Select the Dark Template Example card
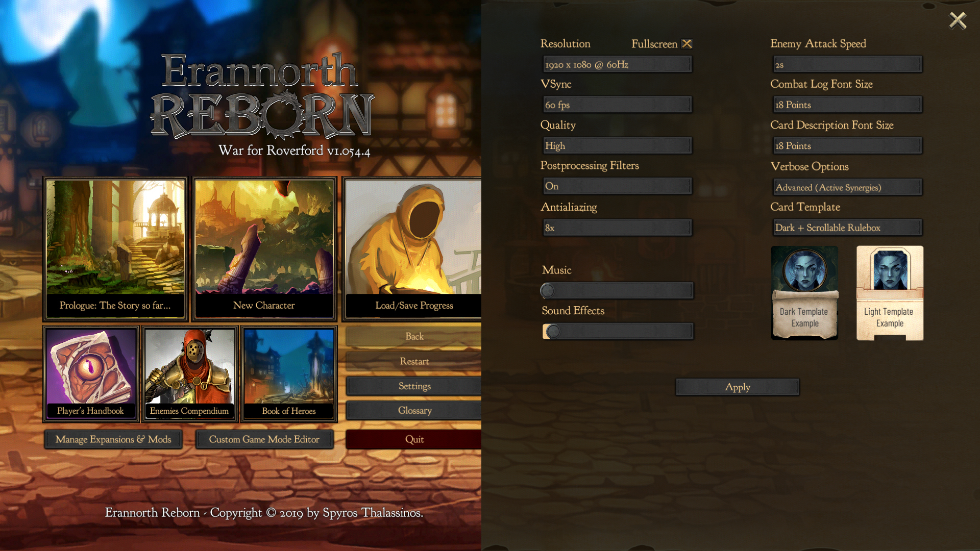The image size is (980, 551). (804, 293)
